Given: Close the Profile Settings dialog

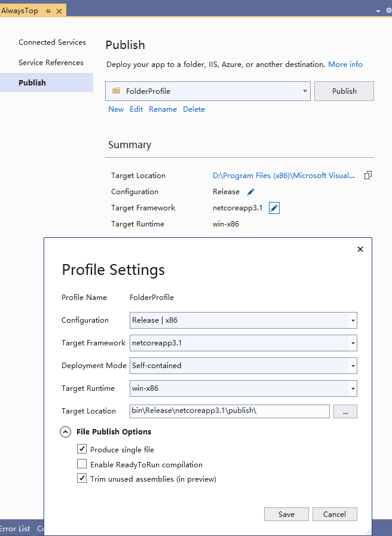Looking at the screenshot, I should 360,249.
